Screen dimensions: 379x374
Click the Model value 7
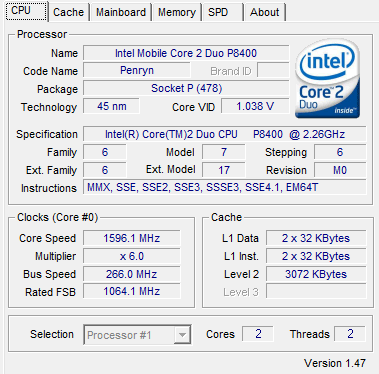tap(224, 152)
